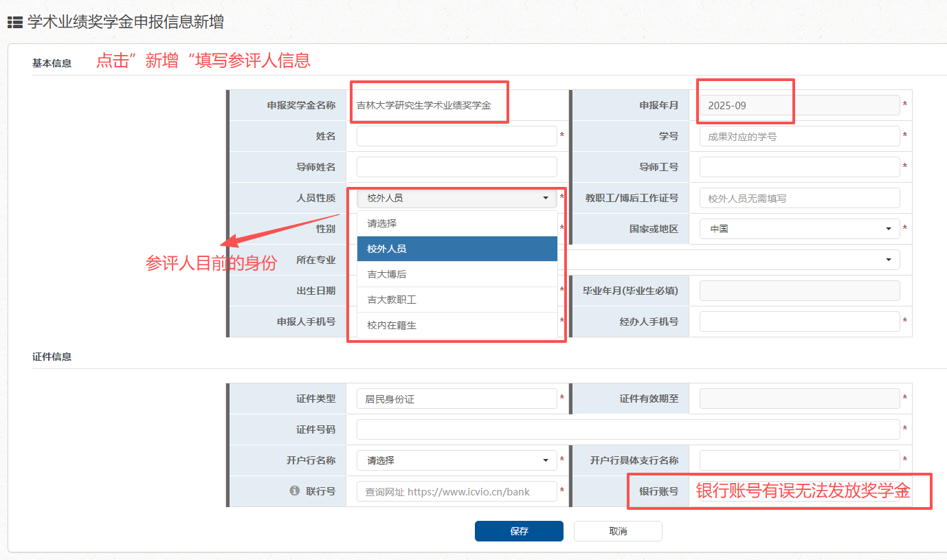Click the 导师姓名 text box
947x560 pixels.
456,167
